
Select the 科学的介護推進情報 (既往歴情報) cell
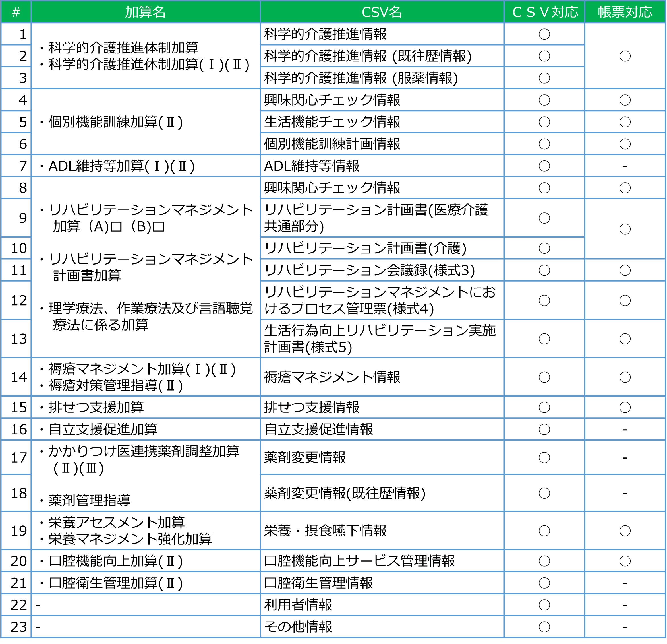pos(382,56)
